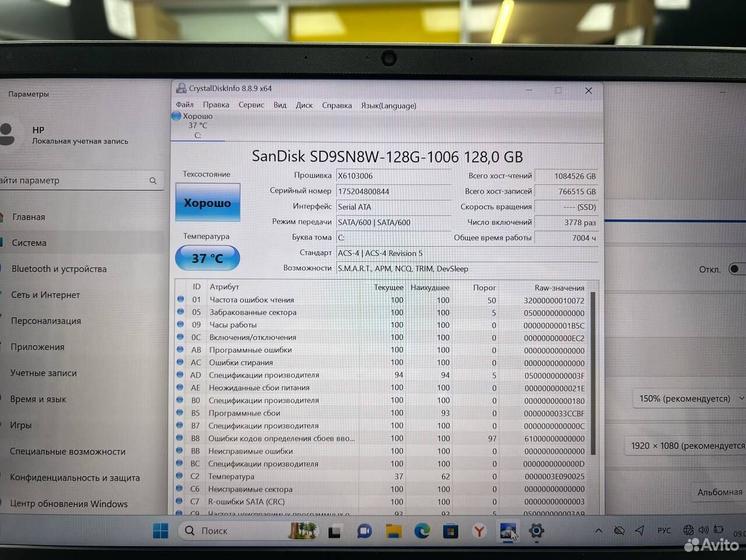The width and height of the screenshot is (746, 560).
Task: Click the Task View taskbar icon
Action: [x=335, y=530]
